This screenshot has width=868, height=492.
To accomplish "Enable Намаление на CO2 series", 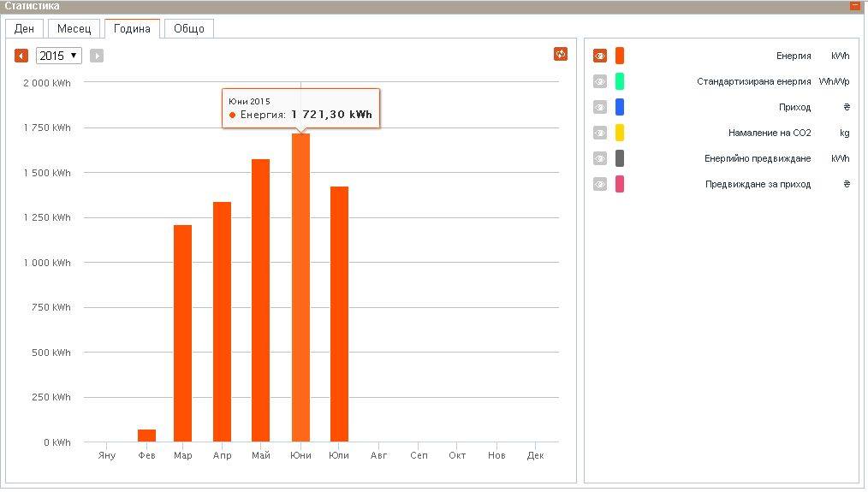I will (600, 133).
